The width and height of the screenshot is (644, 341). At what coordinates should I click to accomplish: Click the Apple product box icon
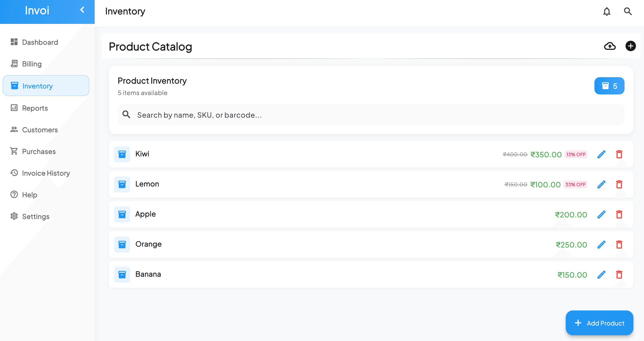[x=122, y=214]
